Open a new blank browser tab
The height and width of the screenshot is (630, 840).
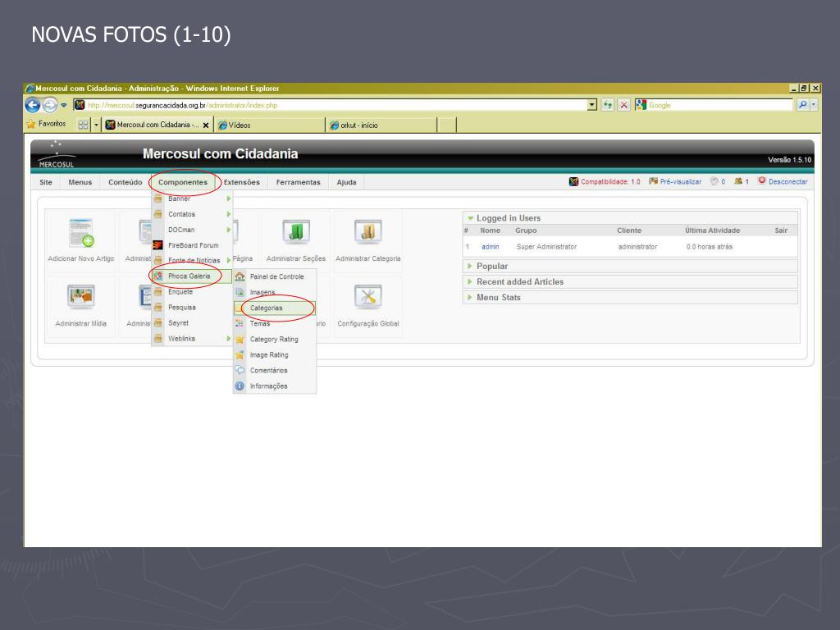pos(447,125)
